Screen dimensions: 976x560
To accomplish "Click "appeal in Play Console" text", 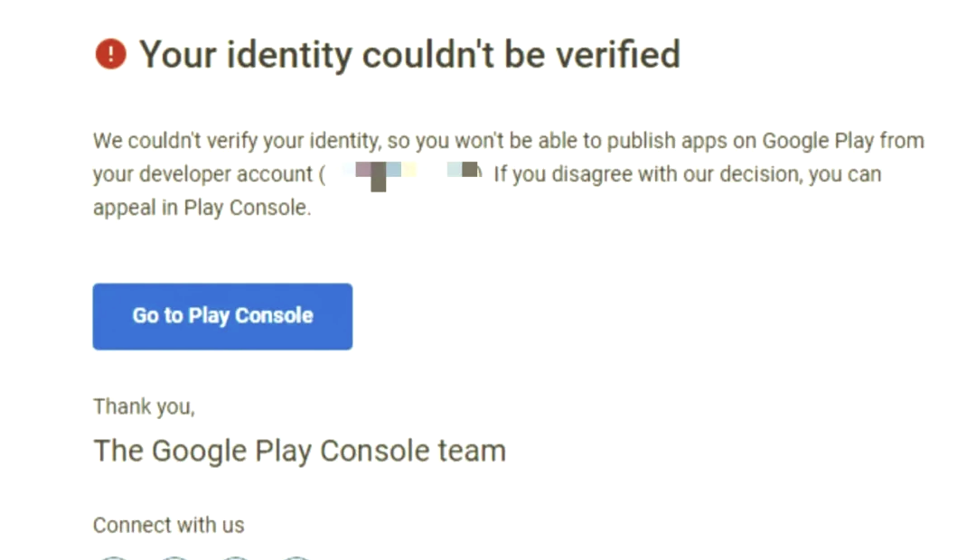I will pyautogui.click(x=201, y=208).
